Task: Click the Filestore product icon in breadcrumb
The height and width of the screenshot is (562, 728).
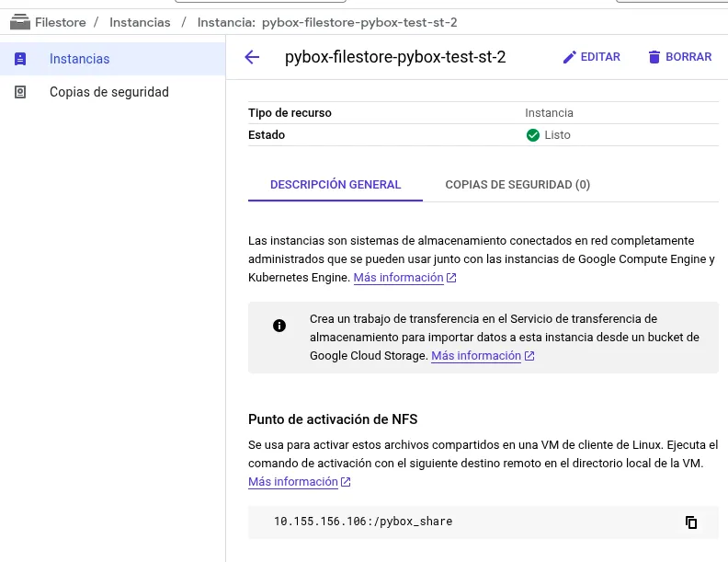Action: 20,22
